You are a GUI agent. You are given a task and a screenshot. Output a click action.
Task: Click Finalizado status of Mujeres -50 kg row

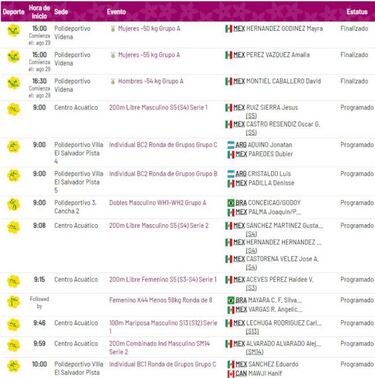point(354,29)
